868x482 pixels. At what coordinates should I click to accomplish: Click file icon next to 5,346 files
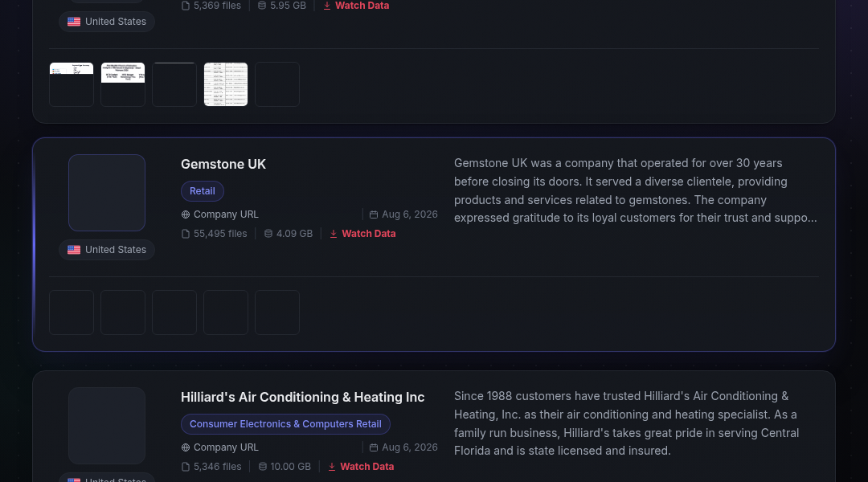pos(186,467)
